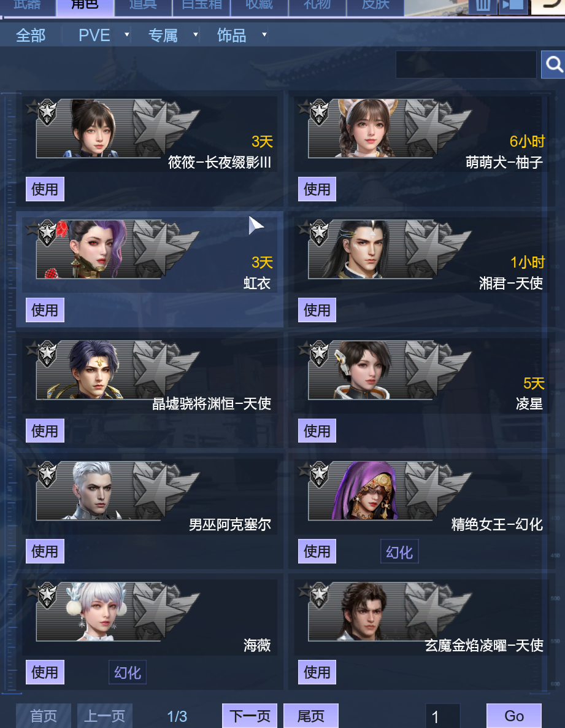Go to next page with 下一页

click(250, 716)
